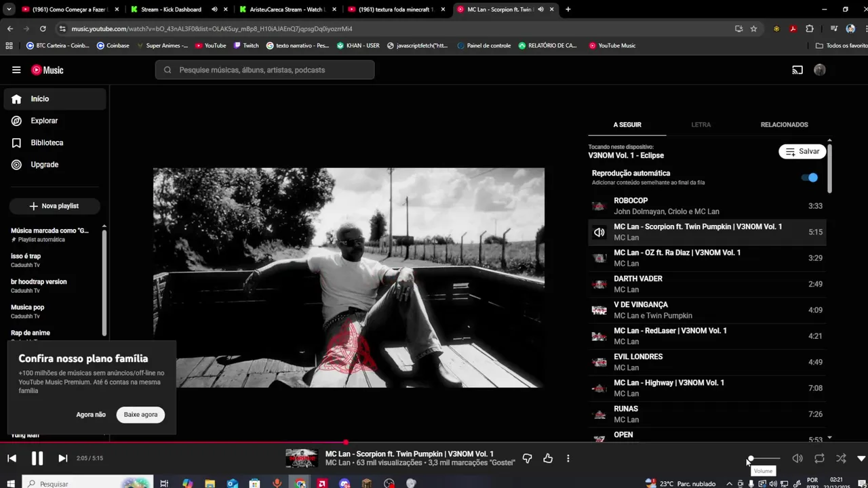Click the music video player
This screenshot has height=488, width=868.
coord(349,278)
